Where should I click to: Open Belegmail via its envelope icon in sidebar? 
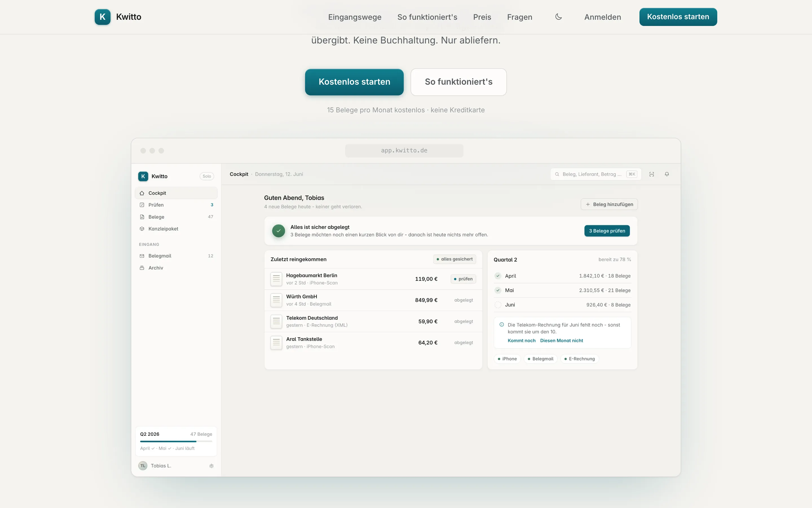(x=142, y=256)
